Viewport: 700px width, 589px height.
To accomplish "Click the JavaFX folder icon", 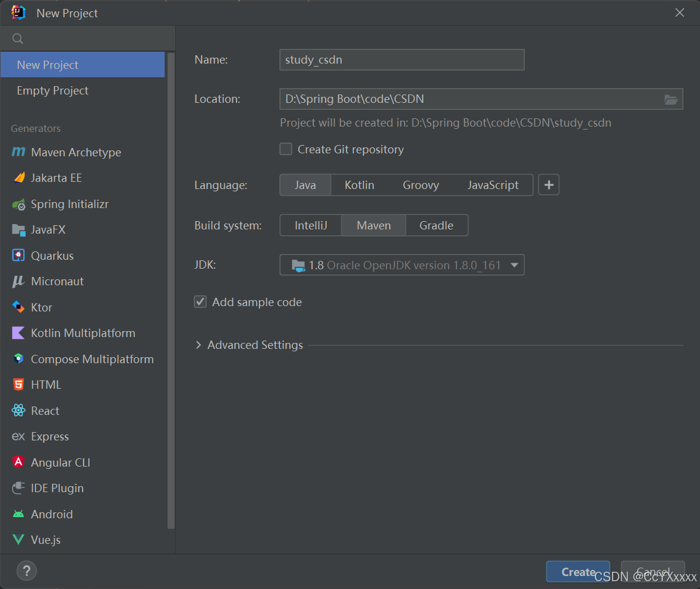I will (18, 230).
